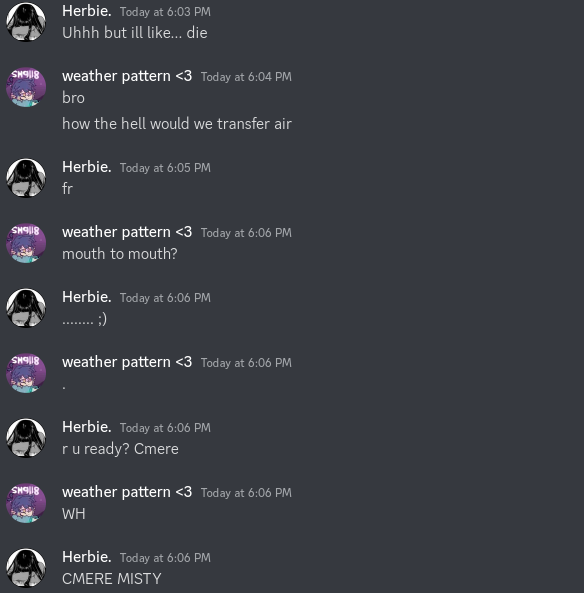Click message 'how the hell would we transfer air'
The image size is (584, 593).
coord(177,124)
